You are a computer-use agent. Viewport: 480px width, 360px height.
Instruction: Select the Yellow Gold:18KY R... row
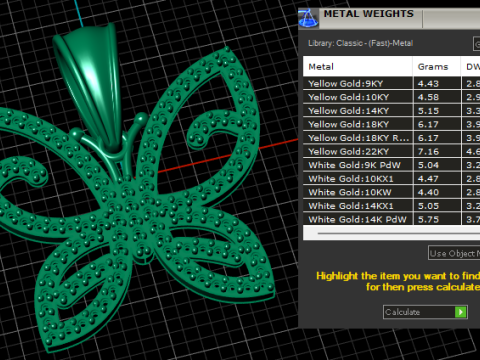392,138
